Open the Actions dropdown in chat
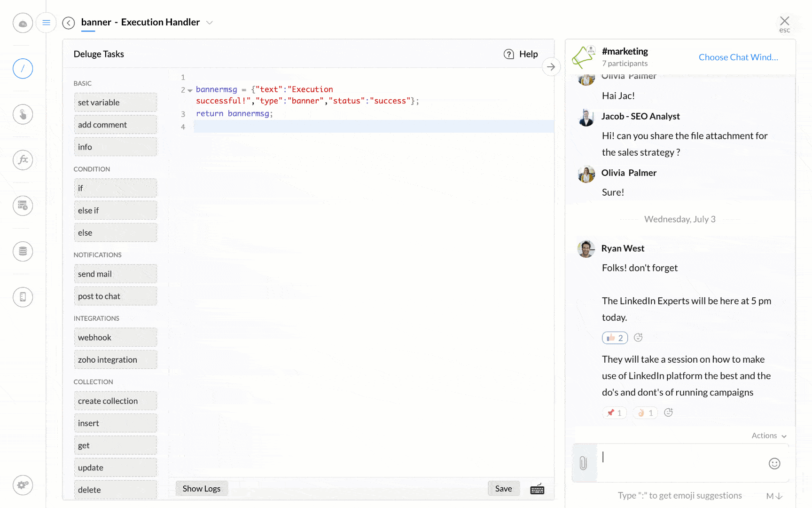 (769, 436)
